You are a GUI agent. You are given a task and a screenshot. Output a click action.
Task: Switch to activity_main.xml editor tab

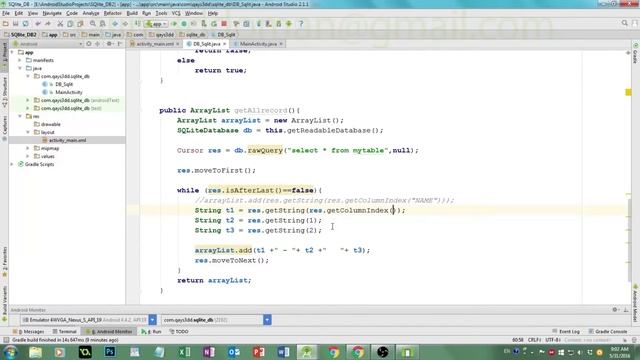coord(155,44)
